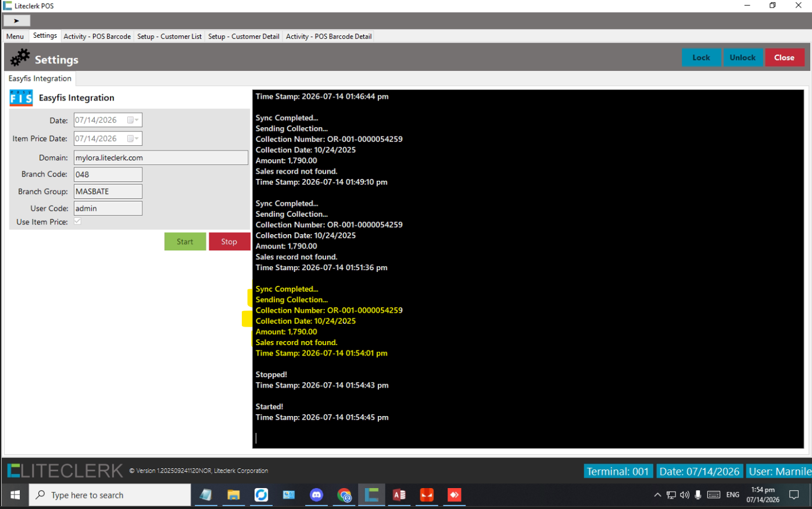Click the Branch Code field
This screenshot has height=509, width=812.
[108, 174]
